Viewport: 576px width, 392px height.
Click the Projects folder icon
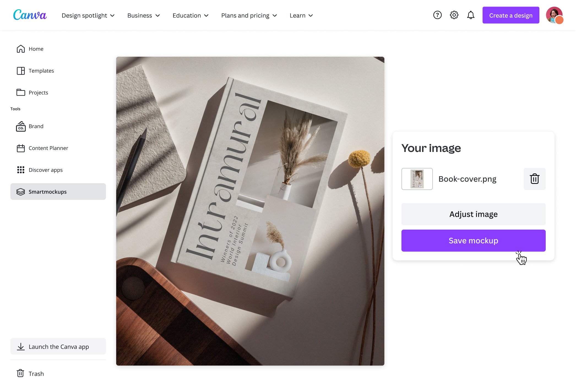click(x=20, y=92)
